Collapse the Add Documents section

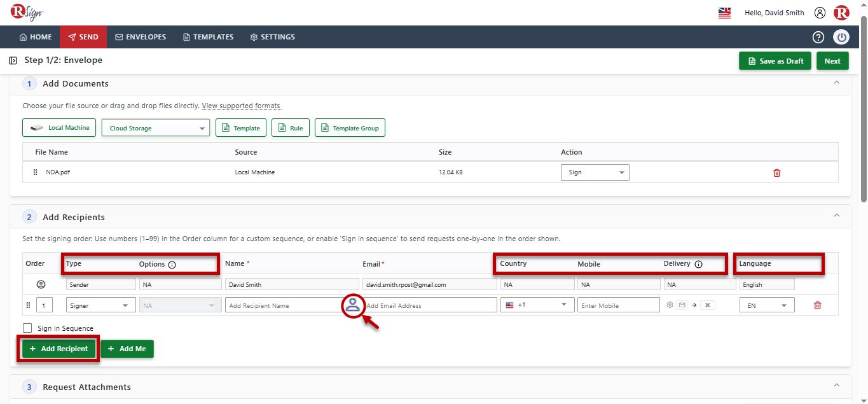pyautogui.click(x=836, y=83)
